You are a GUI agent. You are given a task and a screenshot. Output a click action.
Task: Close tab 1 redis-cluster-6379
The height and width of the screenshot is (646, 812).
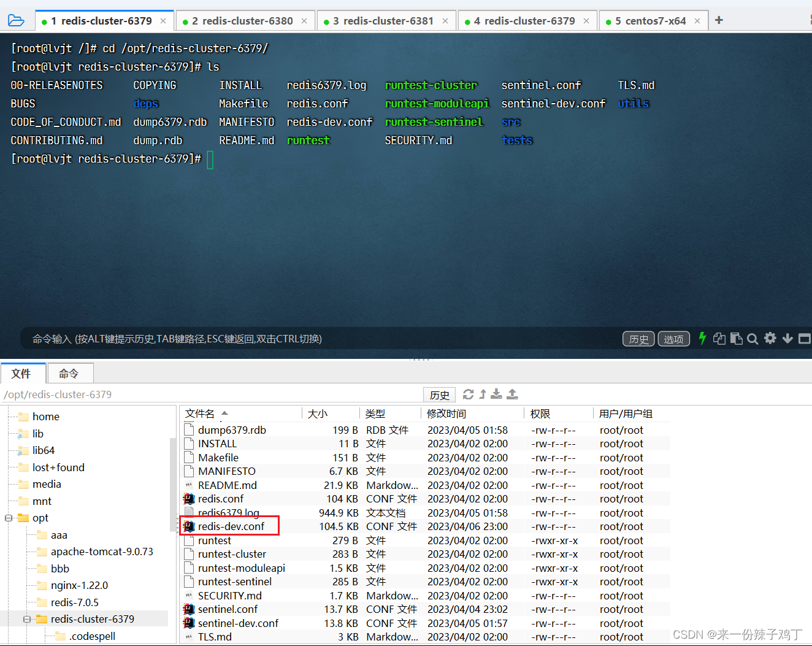click(x=163, y=21)
